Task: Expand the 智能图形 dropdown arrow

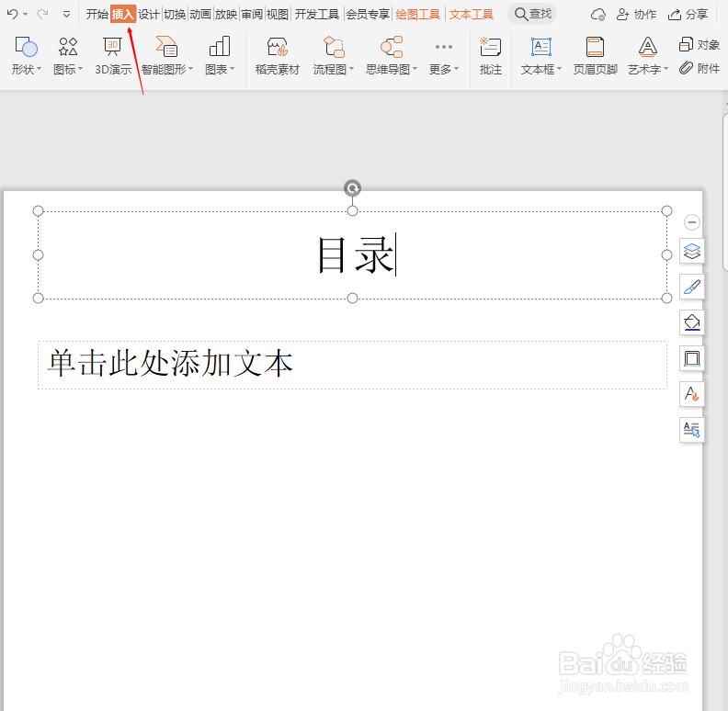Action: (190, 69)
